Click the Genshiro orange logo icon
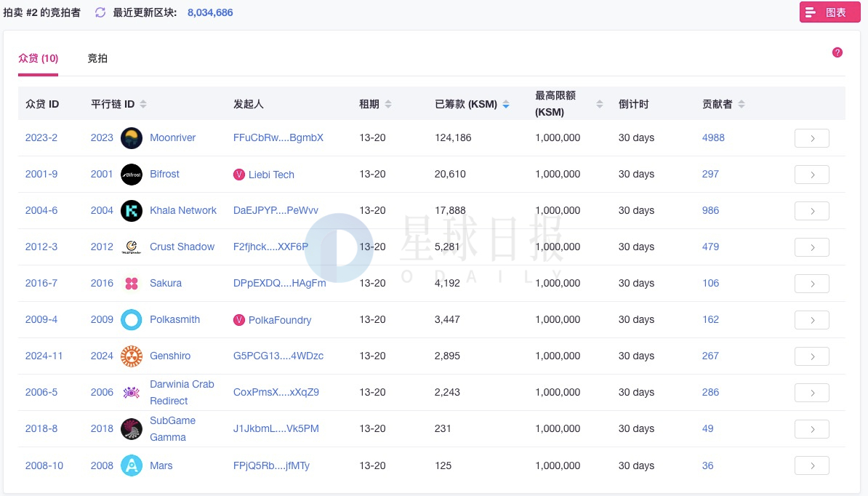 click(x=132, y=356)
